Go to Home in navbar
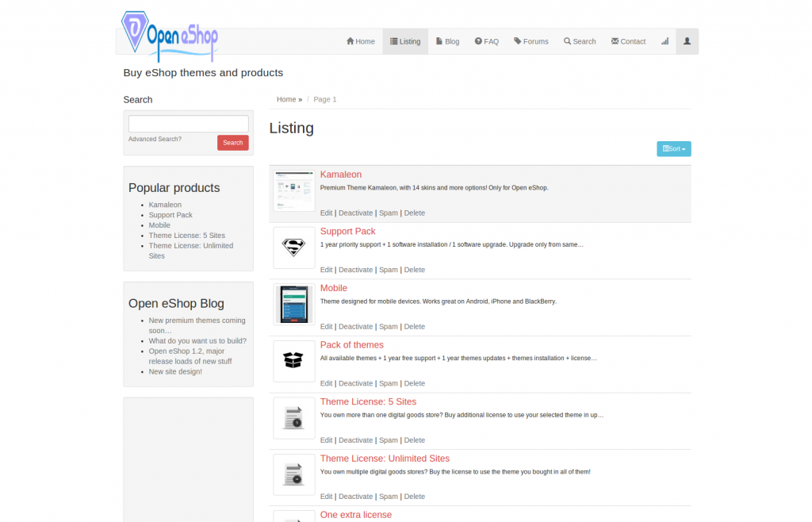 coord(361,41)
